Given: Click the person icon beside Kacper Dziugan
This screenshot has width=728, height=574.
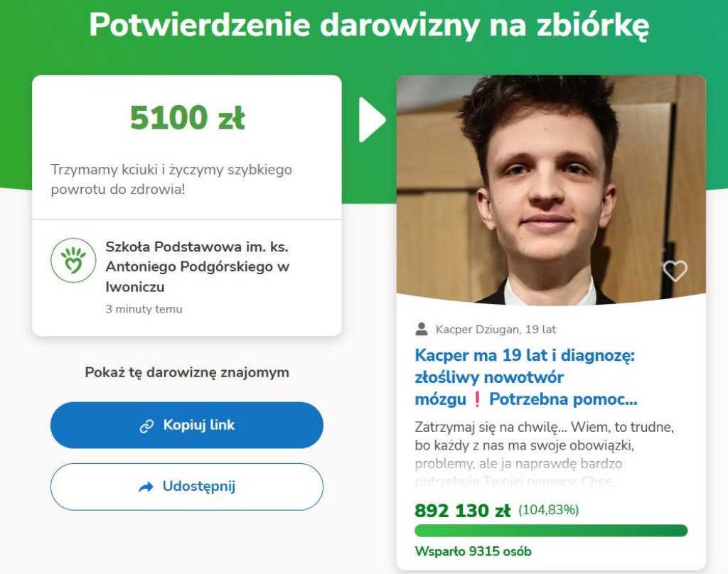Looking at the screenshot, I should [x=422, y=329].
